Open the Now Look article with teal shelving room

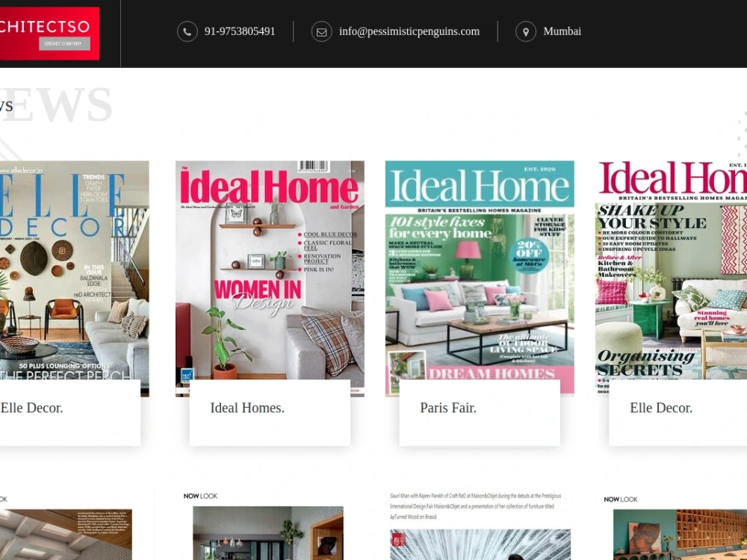pyautogui.click(x=680, y=535)
